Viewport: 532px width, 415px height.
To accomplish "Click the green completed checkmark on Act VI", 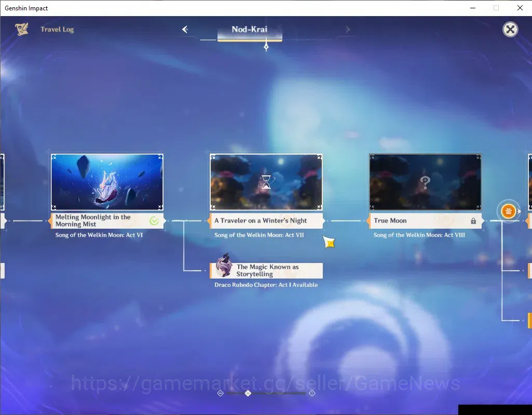I will (x=154, y=221).
